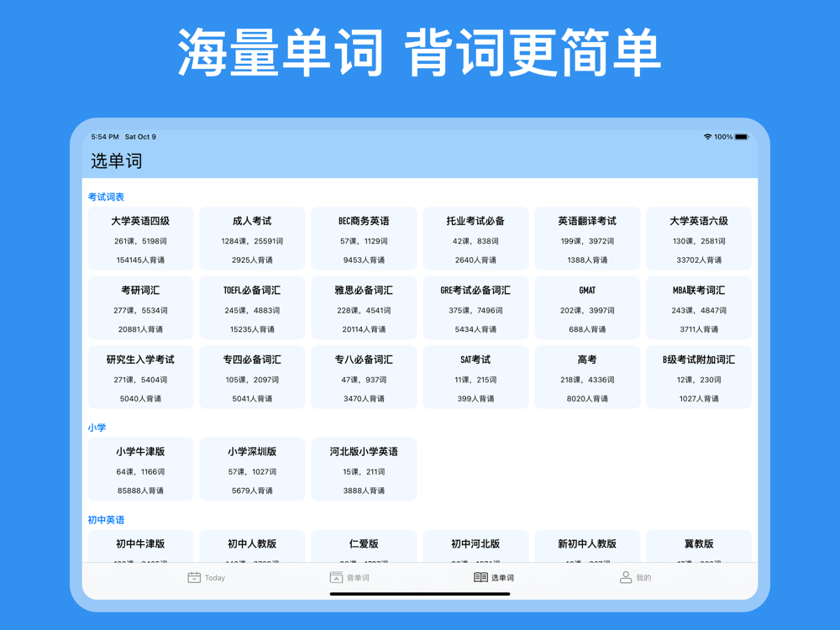Open the B级考试附加词汇 card
This screenshot has width=840, height=630.
click(699, 377)
